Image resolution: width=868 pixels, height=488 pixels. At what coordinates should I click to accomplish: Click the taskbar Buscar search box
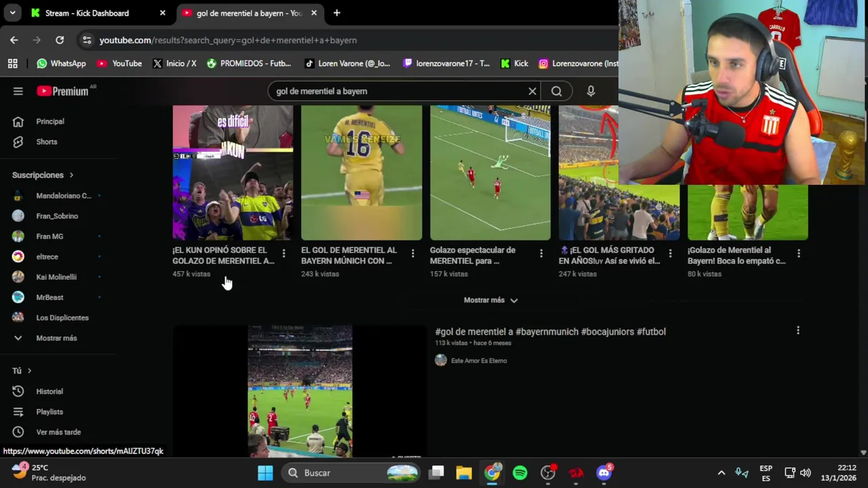point(351,472)
